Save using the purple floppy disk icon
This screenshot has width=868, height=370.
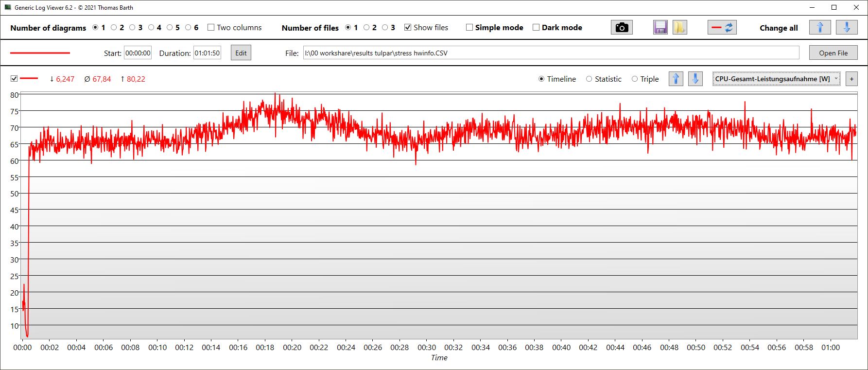point(660,28)
